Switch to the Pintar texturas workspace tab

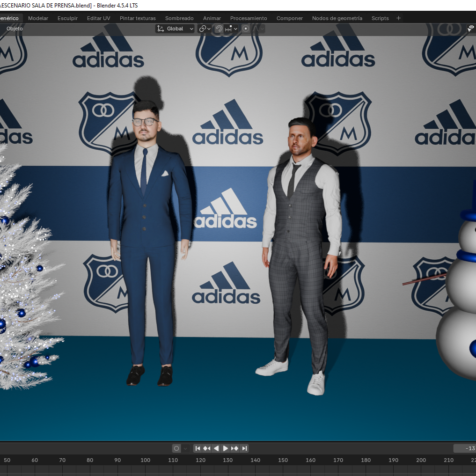pos(138,18)
